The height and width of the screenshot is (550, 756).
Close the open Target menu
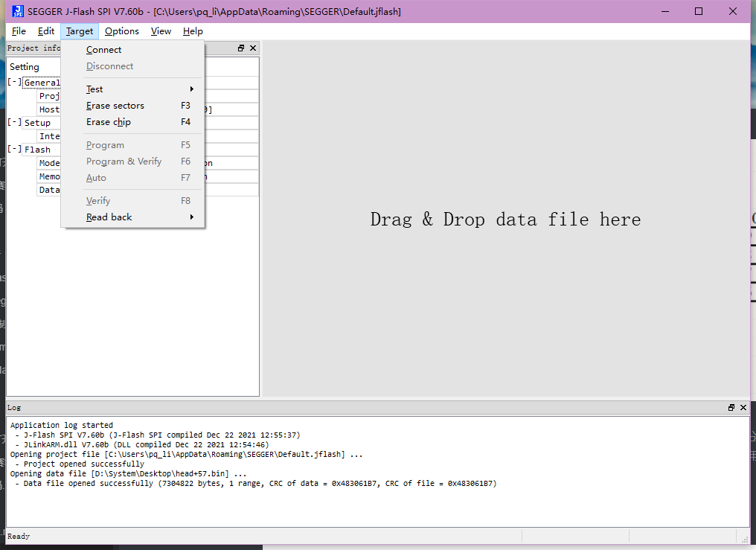tap(80, 31)
